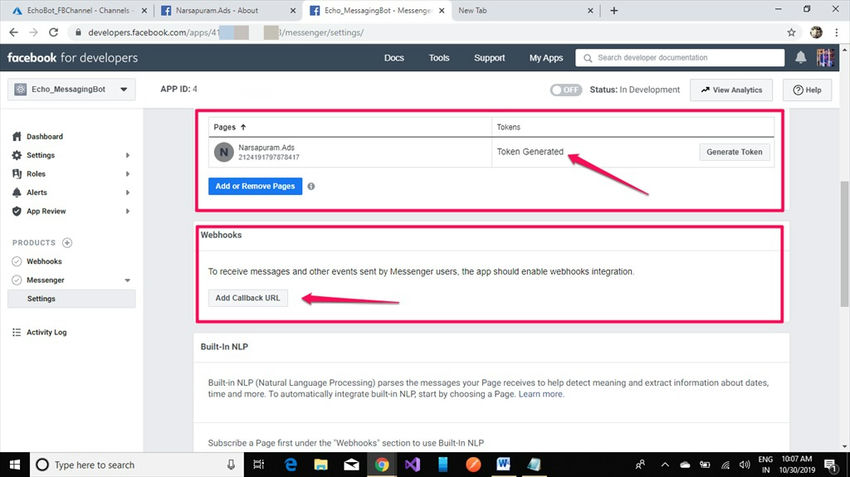Open Task View on the taskbar
The width and height of the screenshot is (850, 477).
click(x=259, y=465)
